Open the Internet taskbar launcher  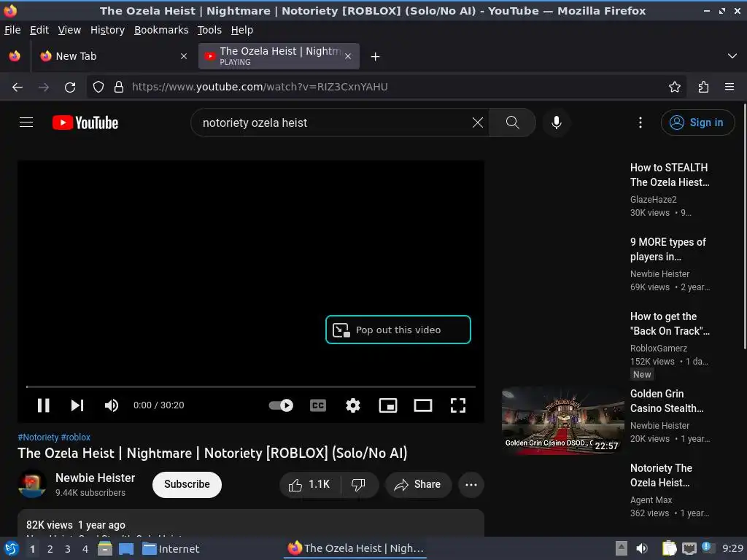(171, 549)
